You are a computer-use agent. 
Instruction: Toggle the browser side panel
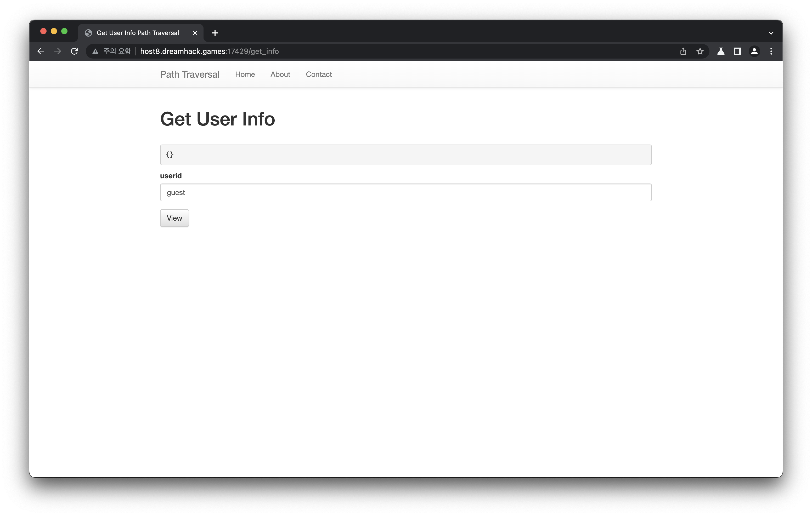tap(737, 51)
